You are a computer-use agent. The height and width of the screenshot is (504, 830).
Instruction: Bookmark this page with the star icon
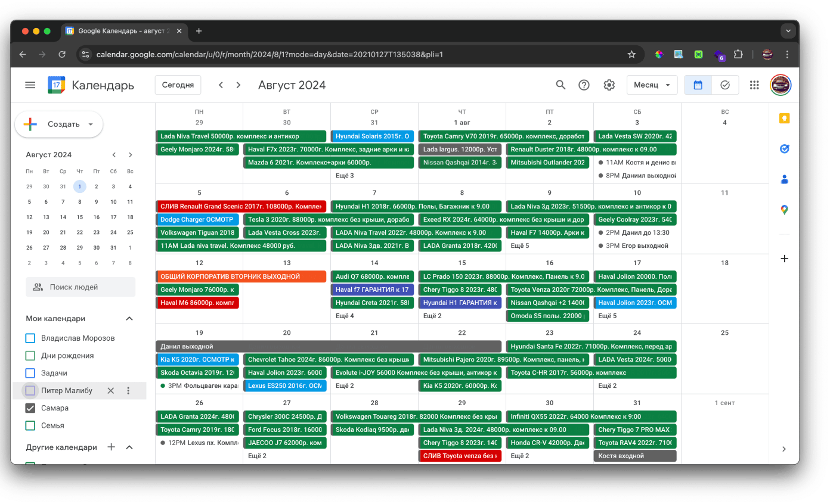point(631,54)
